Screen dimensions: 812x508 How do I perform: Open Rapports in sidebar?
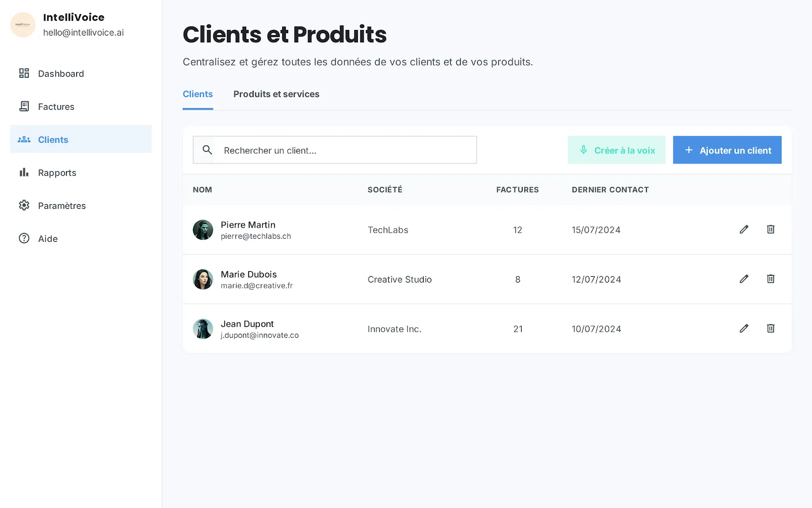click(x=81, y=173)
